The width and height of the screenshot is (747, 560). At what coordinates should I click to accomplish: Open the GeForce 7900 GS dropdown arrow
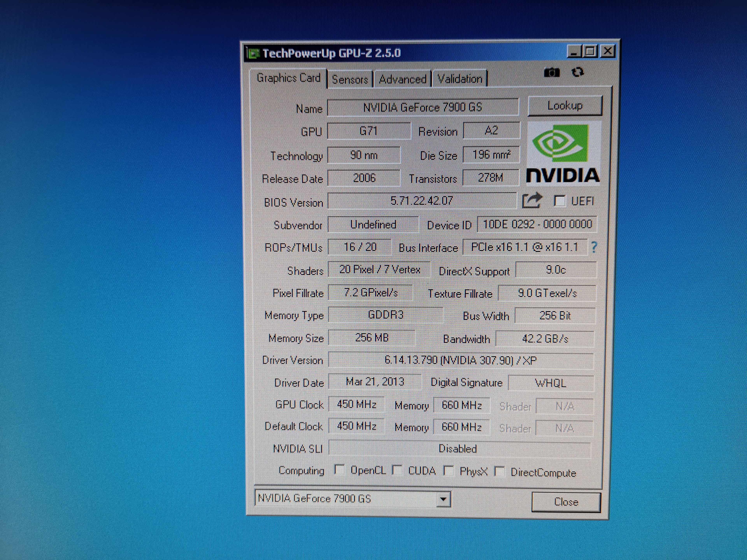coord(443,499)
